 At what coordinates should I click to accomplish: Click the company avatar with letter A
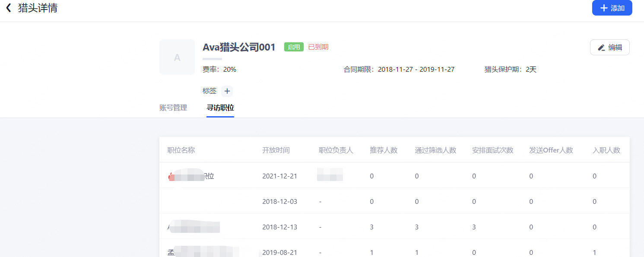click(x=177, y=57)
